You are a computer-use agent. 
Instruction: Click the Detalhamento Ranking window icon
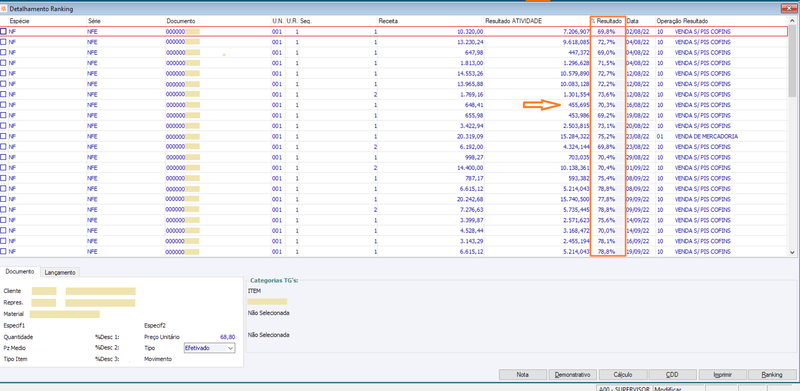pyautogui.click(x=5, y=9)
